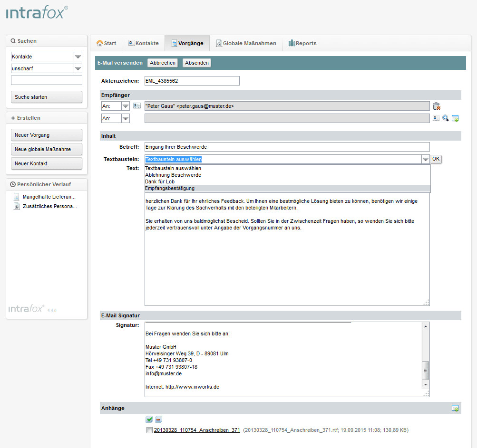Click the Suchen panel header
The image size is (477, 448).
47,41
